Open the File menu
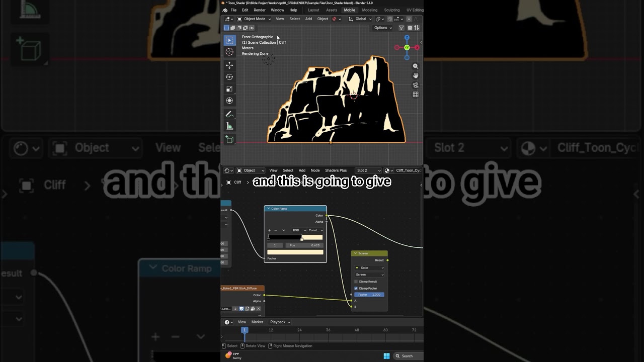Viewport: 644px width, 362px height. point(233,10)
